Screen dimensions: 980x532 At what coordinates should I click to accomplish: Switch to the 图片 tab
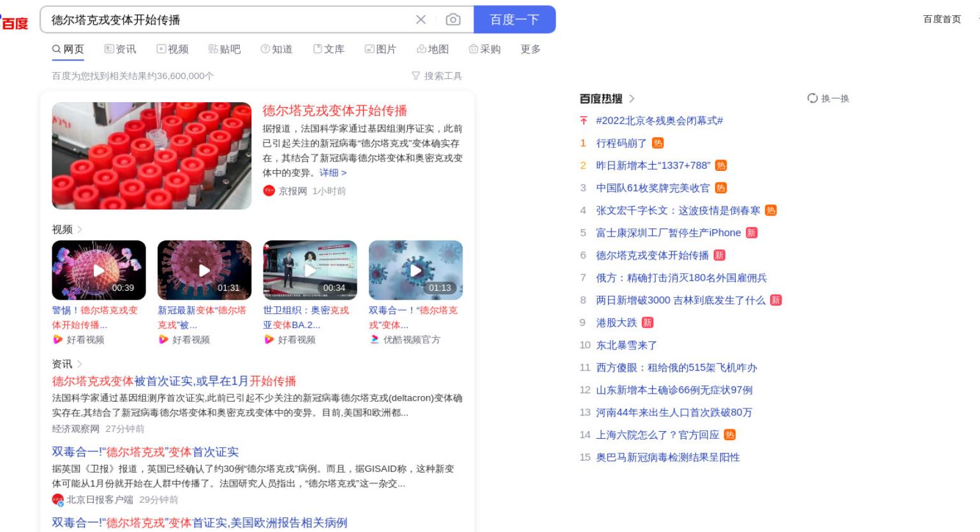point(381,49)
